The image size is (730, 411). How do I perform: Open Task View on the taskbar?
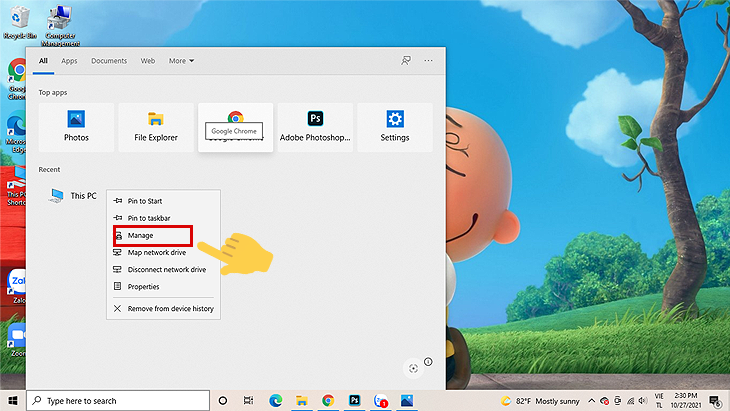249,401
